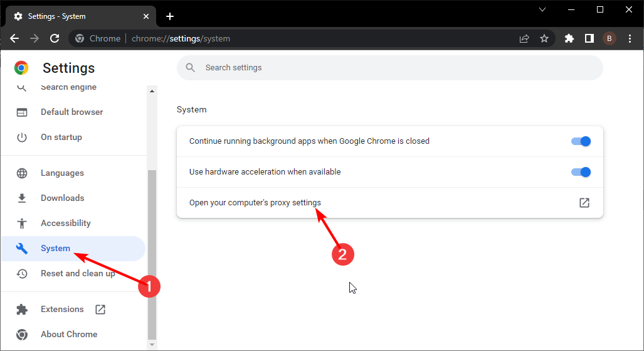Click the forward navigation arrow

pos(34,39)
